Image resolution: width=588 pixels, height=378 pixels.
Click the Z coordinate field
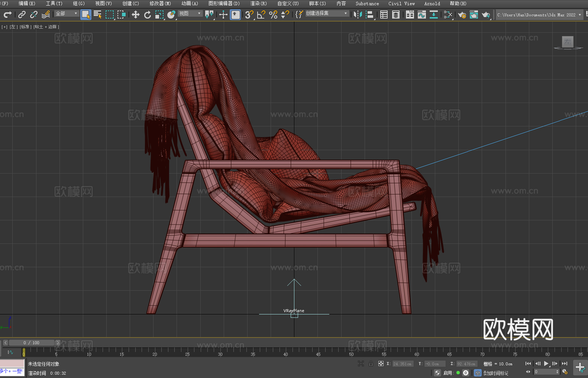click(x=466, y=364)
